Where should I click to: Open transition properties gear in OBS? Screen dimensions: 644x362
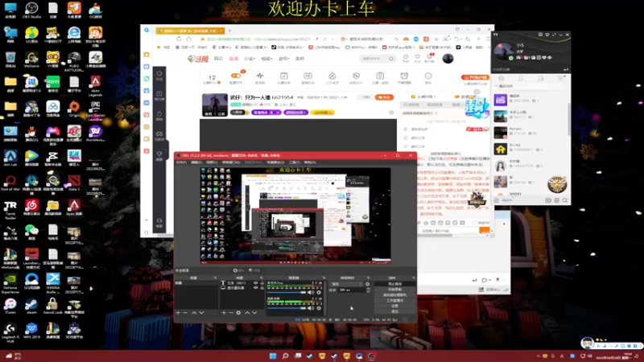367,284
